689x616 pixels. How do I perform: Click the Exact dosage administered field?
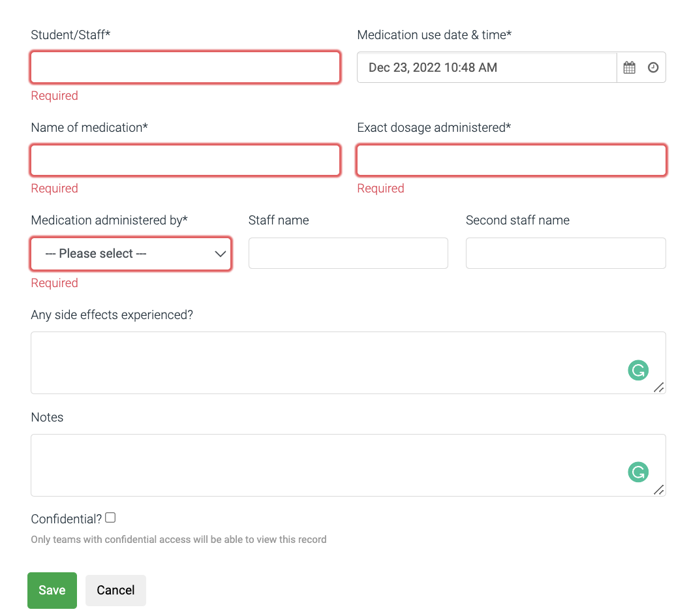pyautogui.click(x=511, y=160)
